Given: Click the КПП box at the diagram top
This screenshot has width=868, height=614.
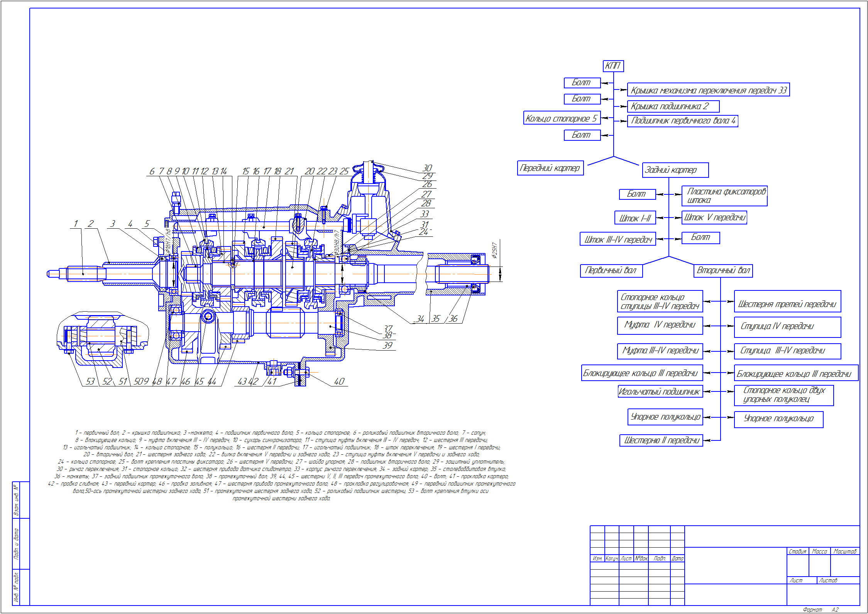Looking at the screenshot, I should pyautogui.click(x=613, y=66).
